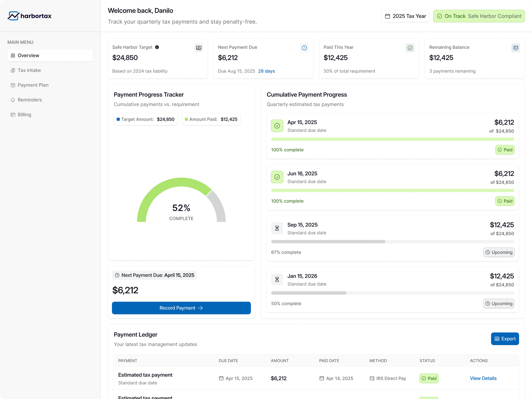Click the checkmark icon on Paid This Year
The height and width of the screenshot is (399, 532).
coord(410,48)
